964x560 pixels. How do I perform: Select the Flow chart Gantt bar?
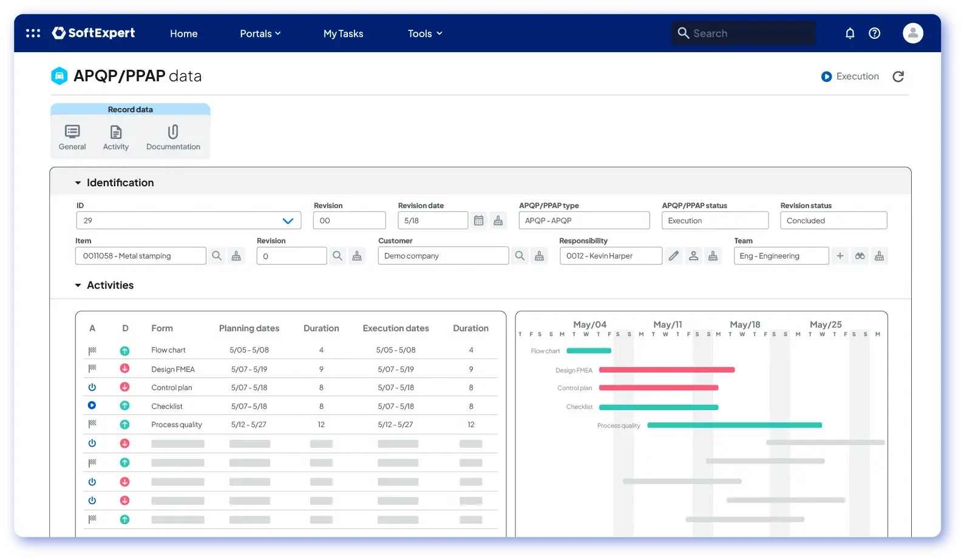click(589, 351)
